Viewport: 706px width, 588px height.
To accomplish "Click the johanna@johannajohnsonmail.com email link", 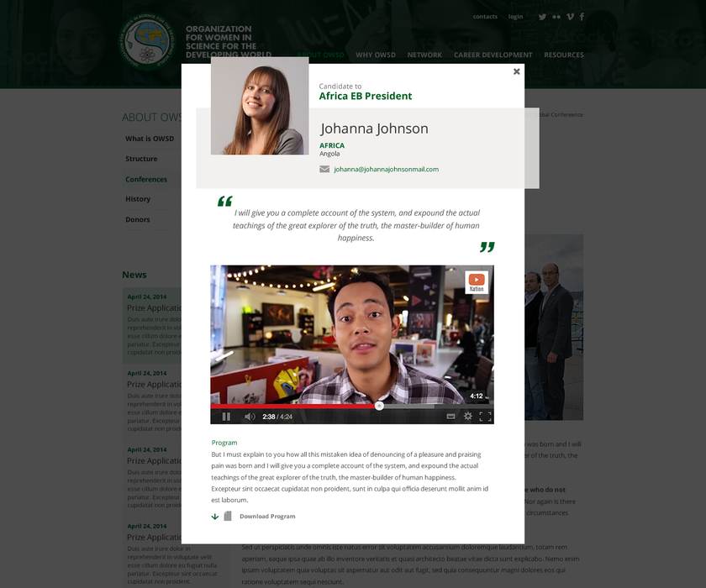I will pyautogui.click(x=386, y=169).
